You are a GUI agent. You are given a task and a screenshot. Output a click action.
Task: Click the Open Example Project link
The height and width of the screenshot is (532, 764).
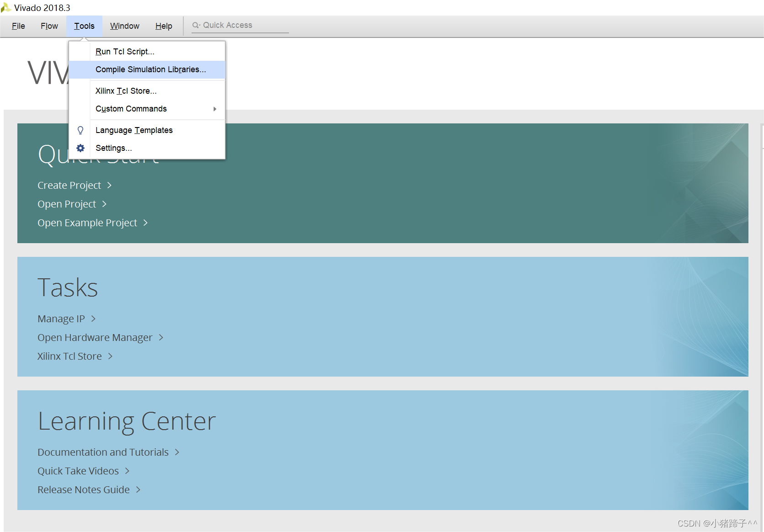point(87,223)
